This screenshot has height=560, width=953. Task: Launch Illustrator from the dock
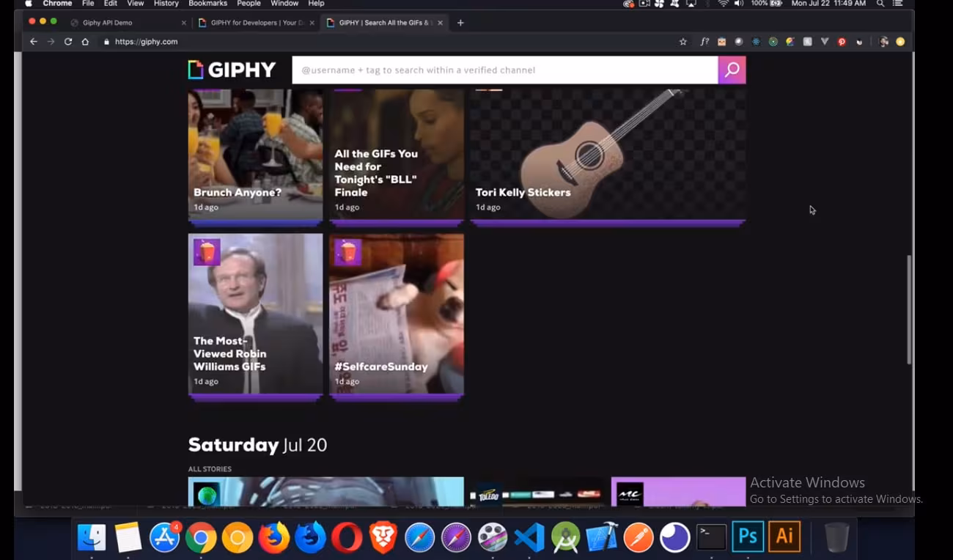pos(784,537)
